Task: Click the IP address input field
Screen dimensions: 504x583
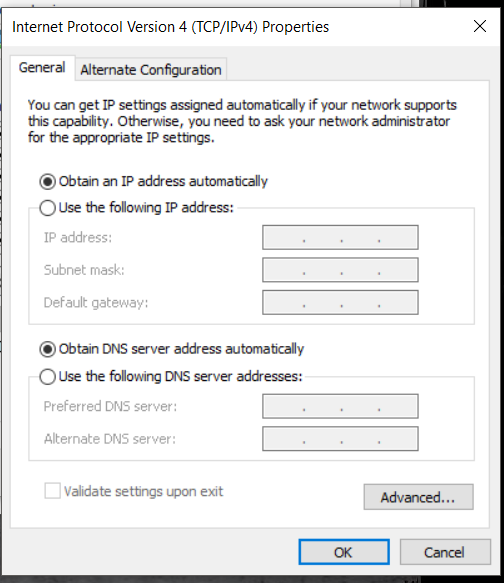Action: point(340,238)
